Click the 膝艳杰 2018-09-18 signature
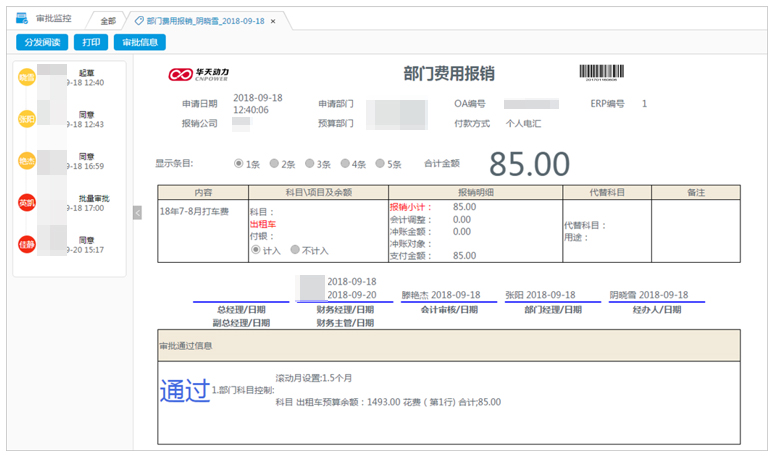This screenshot has width=773, height=457. pyautogui.click(x=441, y=295)
